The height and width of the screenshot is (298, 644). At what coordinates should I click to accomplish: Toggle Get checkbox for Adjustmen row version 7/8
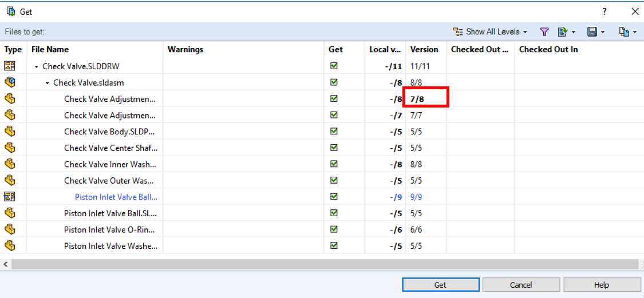point(334,98)
